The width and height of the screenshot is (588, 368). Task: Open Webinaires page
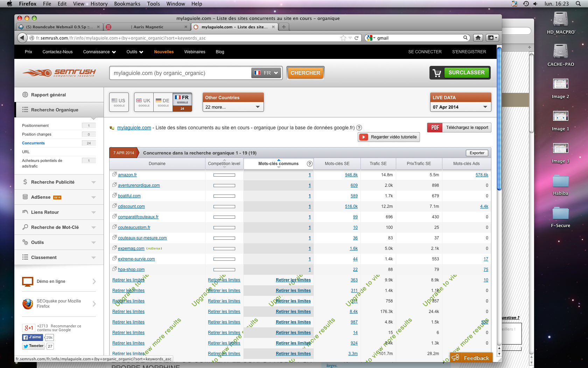(x=195, y=52)
